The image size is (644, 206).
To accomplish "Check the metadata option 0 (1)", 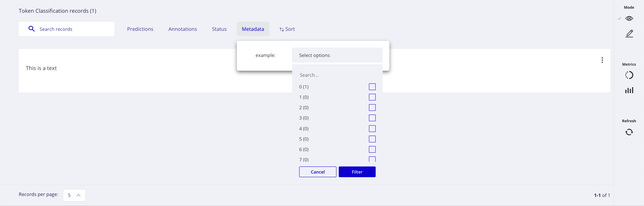I will click(372, 86).
